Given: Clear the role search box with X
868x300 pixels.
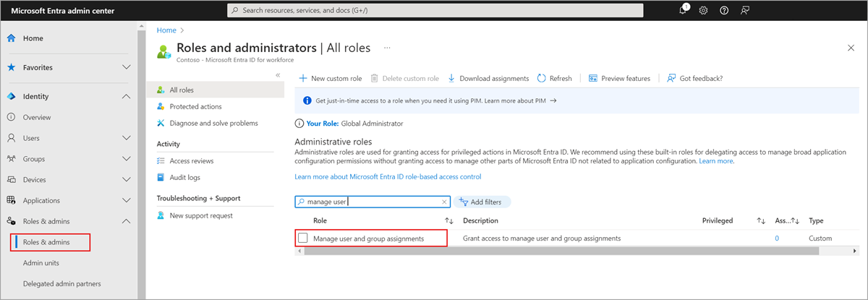Looking at the screenshot, I should pyautogui.click(x=444, y=202).
